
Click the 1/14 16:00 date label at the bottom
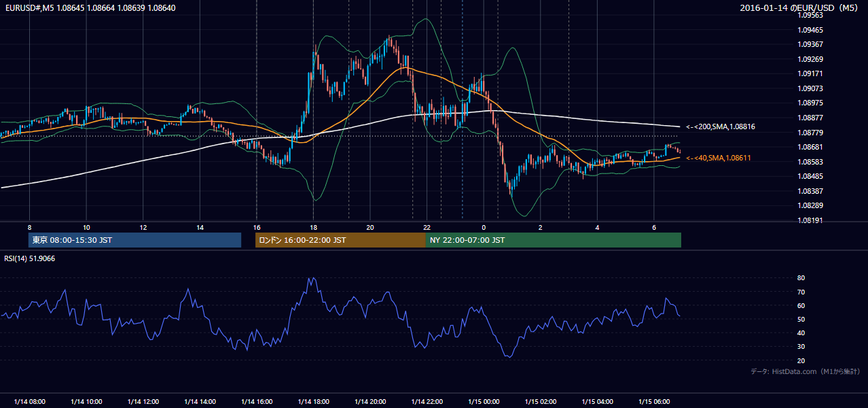point(256,401)
